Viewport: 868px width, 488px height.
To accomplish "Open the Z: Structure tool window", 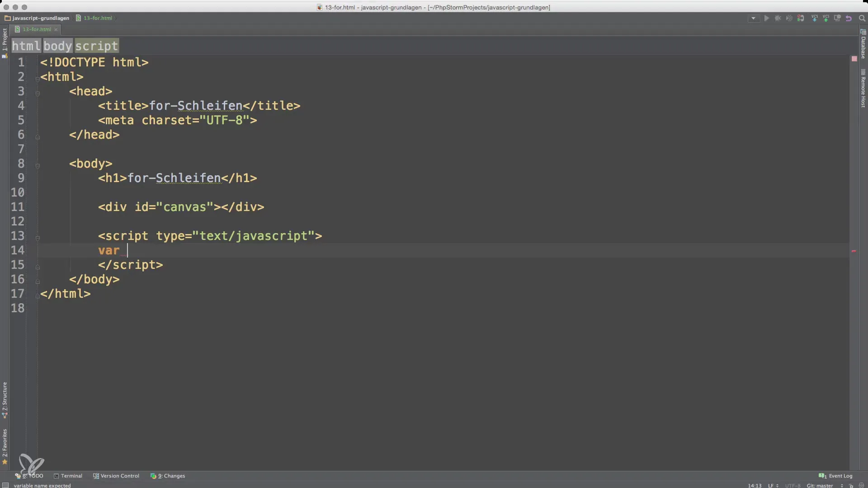I will [x=5, y=400].
